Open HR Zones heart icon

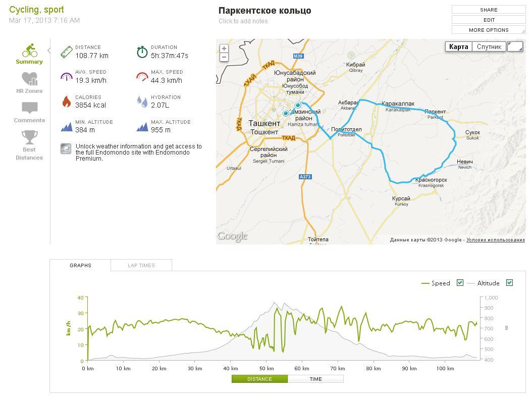29,79
